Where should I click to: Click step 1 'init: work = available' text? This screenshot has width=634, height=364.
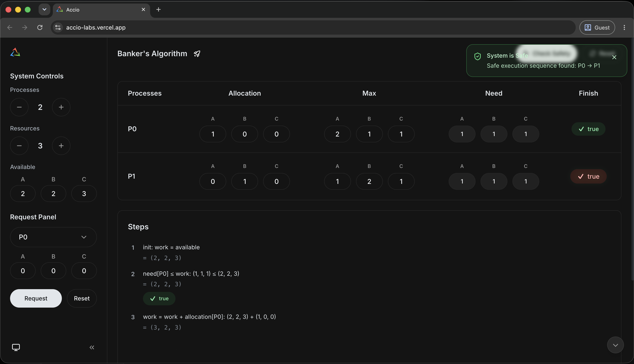171,247
